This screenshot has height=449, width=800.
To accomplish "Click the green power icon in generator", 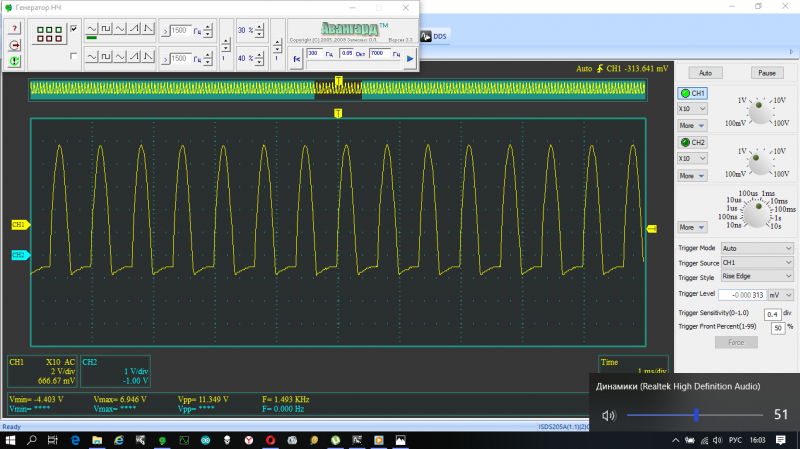I will coord(15,61).
